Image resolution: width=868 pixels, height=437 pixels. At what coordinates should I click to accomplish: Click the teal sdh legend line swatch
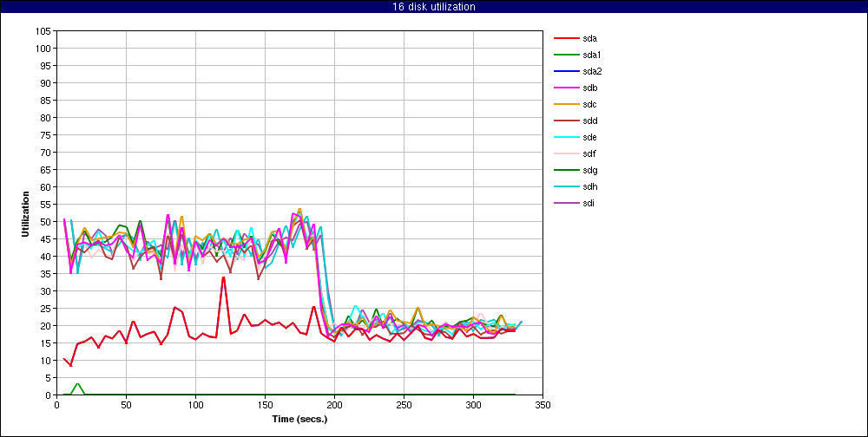coord(566,186)
